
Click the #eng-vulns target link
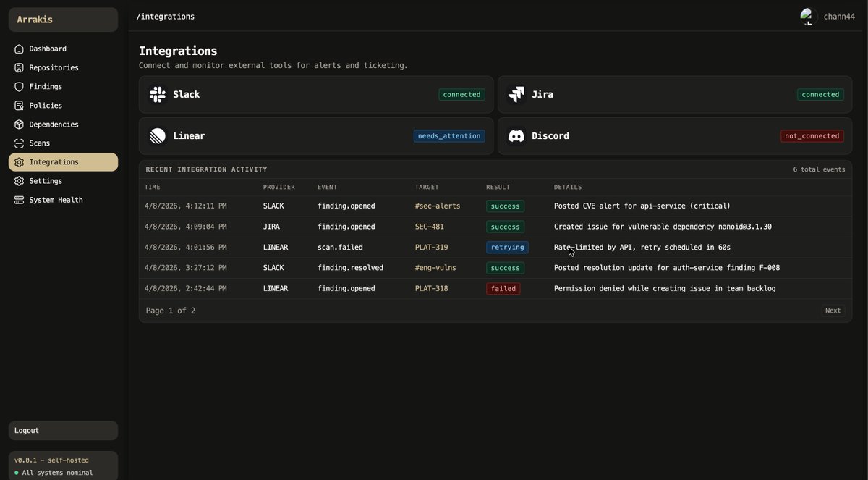tap(435, 268)
